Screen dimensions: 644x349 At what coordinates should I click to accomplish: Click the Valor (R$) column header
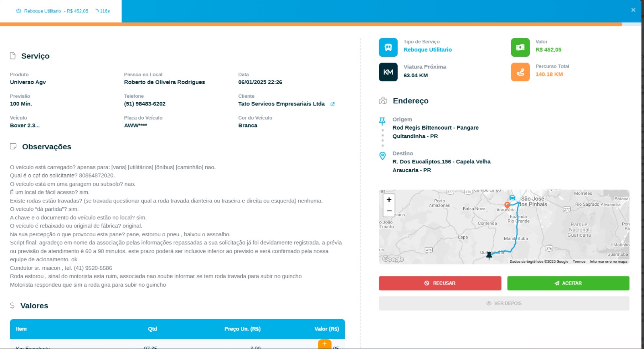point(327,329)
